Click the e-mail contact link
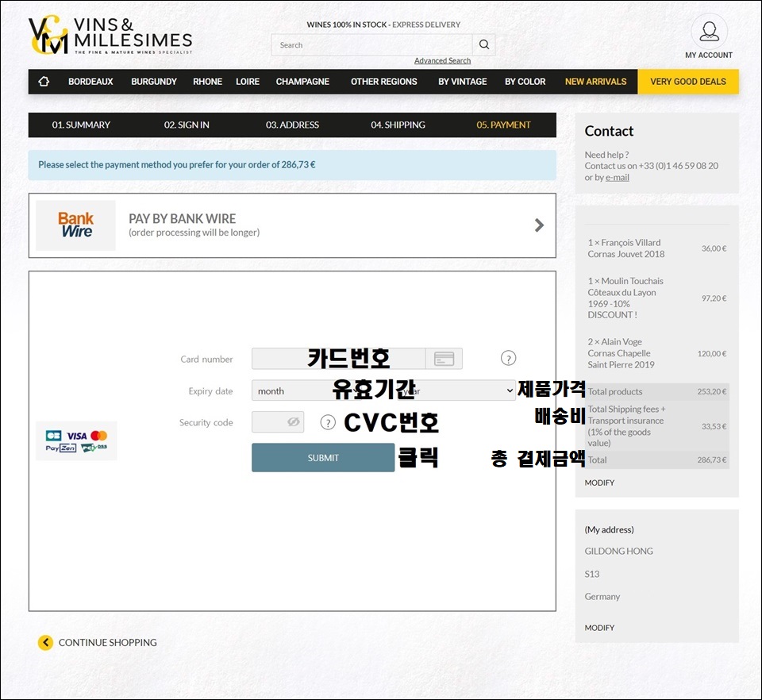The image size is (762, 700). tap(618, 177)
